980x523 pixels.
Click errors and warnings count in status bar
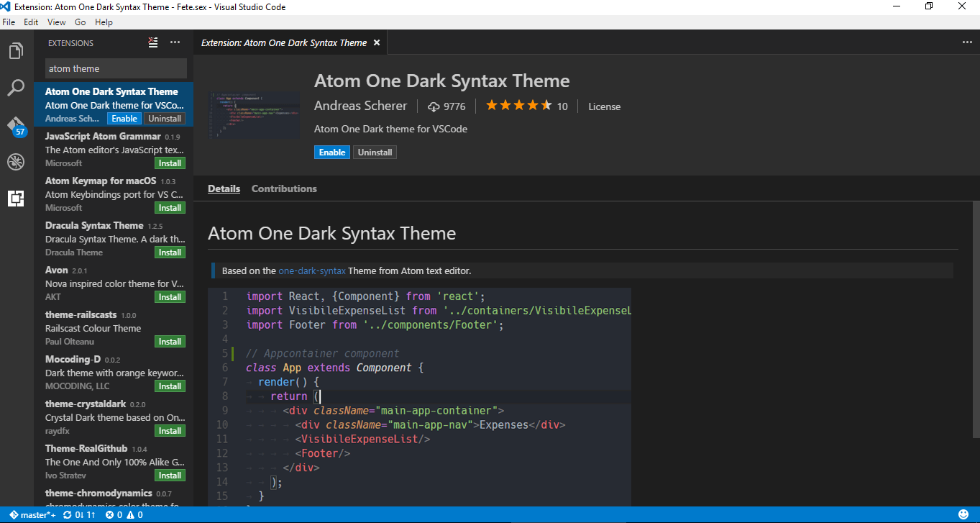(124, 515)
